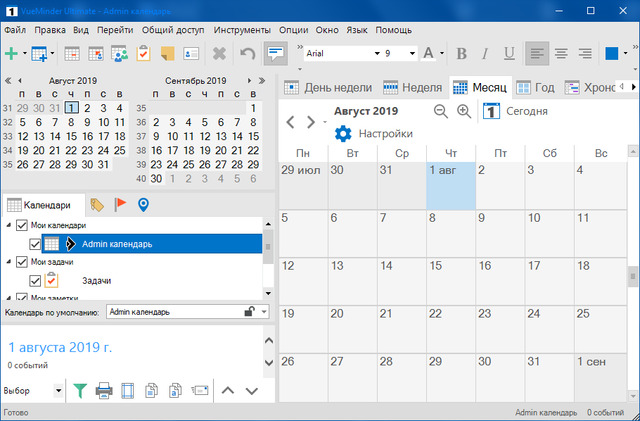Toggle the Мои календари checkbox
The height and width of the screenshot is (421, 640).
click(x=23, y=226)
